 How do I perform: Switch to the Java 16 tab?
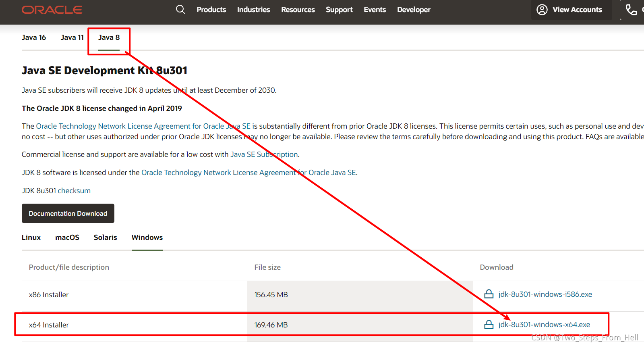[x=34, y=38]
